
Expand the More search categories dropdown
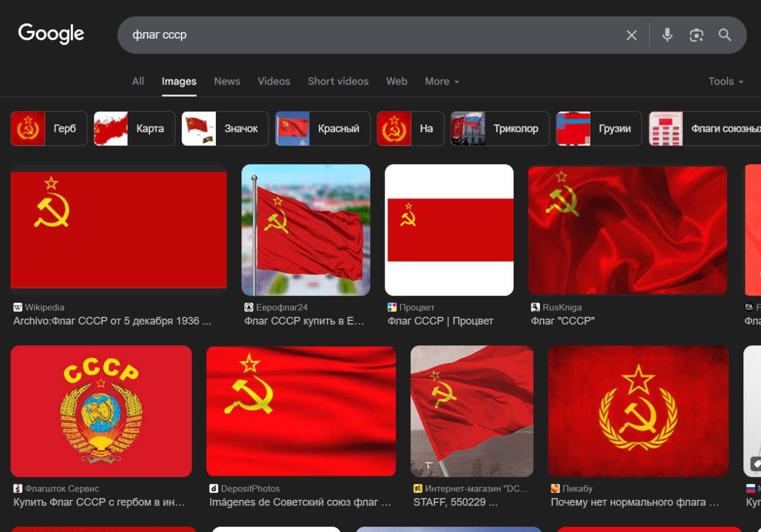(442, 81)
